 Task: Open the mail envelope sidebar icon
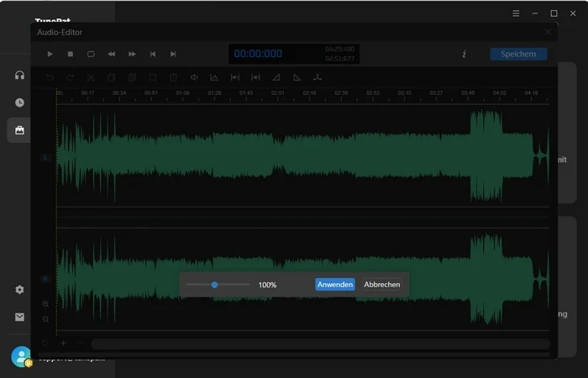tap(19, 317)
